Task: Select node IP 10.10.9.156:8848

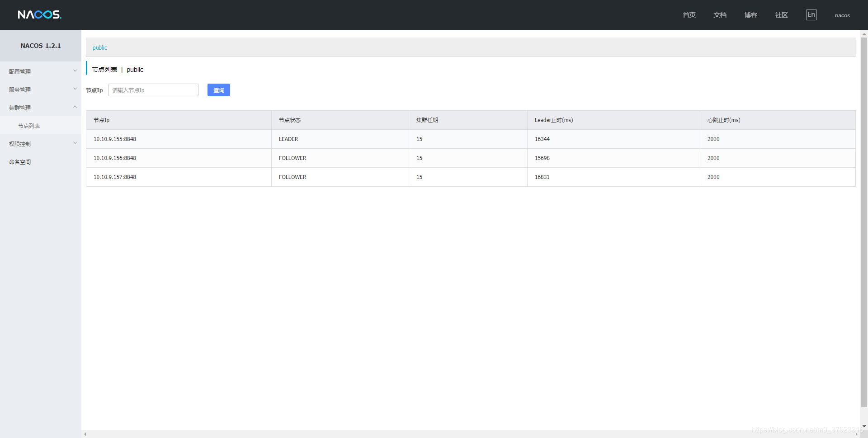Action: tap(115, 158)
